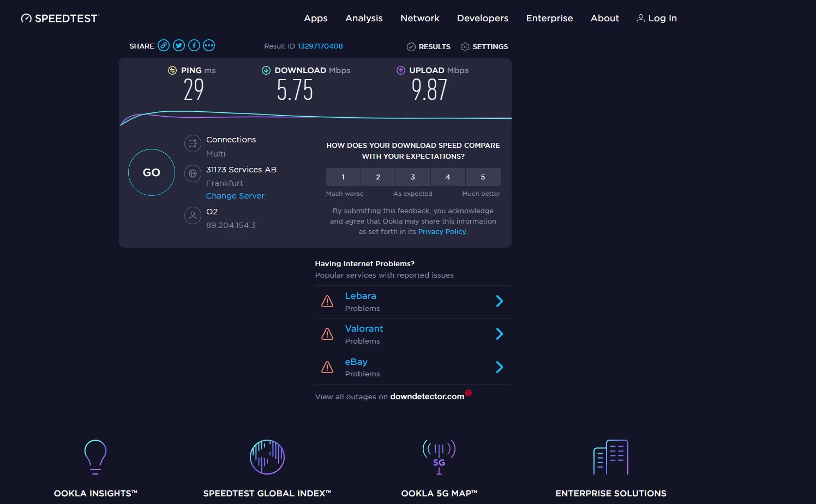
Task: Rate download speed as 5 (Much better)
Action: tap(483, 177)
